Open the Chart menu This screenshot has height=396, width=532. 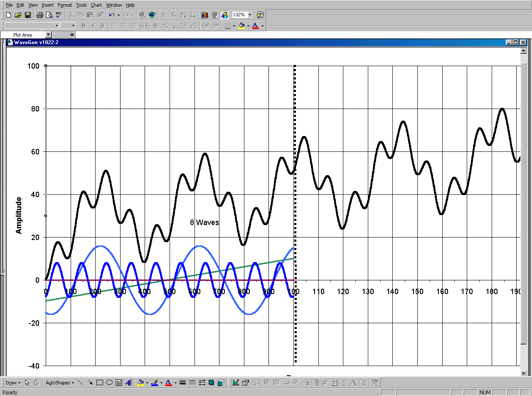(96, 5)
